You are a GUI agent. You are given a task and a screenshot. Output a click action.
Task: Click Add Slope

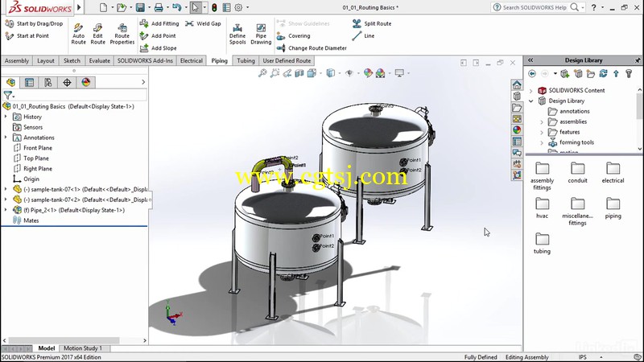(x=158, y=48)
